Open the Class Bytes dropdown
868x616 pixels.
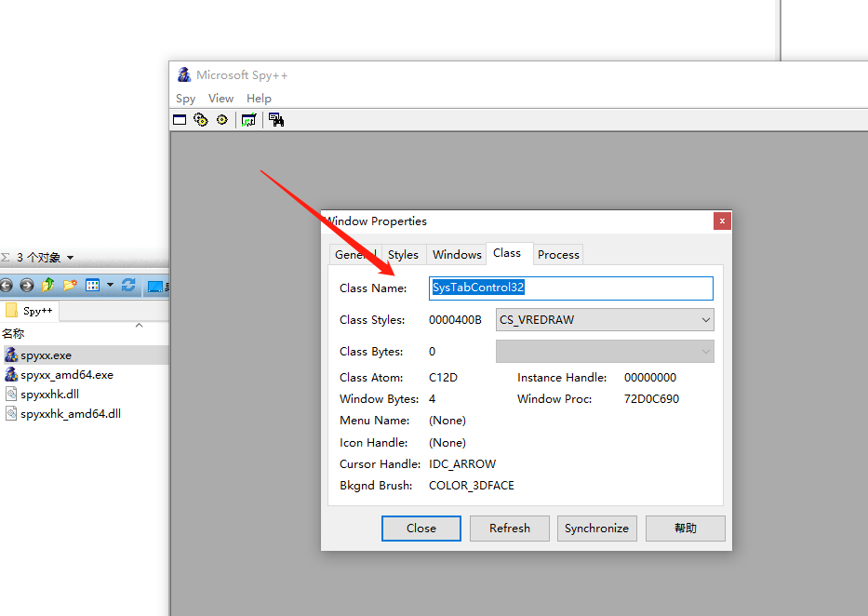(x=704, y=351)
